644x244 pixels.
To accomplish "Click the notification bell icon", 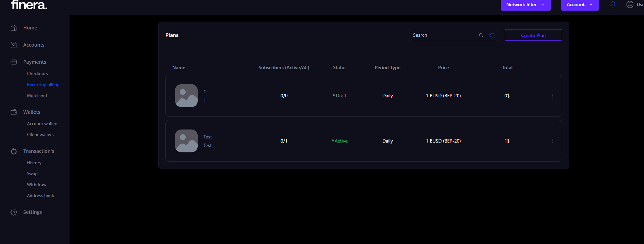I will click(613, 4).
